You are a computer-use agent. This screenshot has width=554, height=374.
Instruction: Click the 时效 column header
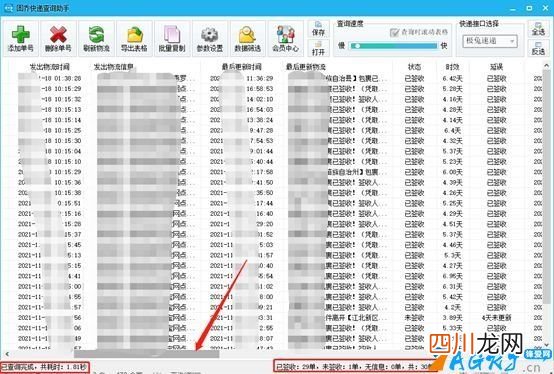pyautogui.click(x=452, y=67)
